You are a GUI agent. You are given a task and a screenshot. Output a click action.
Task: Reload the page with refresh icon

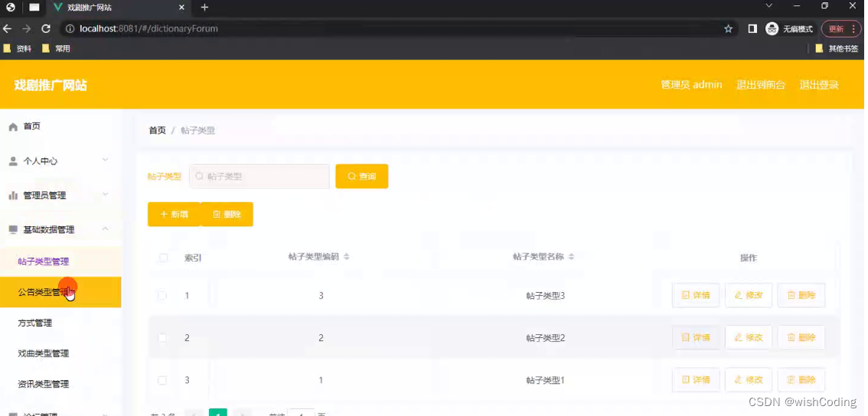[46, 29]
